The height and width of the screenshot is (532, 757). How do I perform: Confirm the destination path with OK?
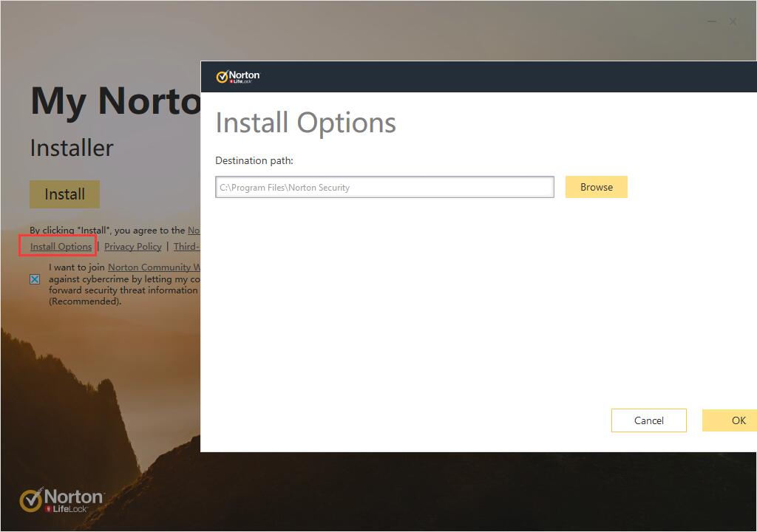pos(737,420)
